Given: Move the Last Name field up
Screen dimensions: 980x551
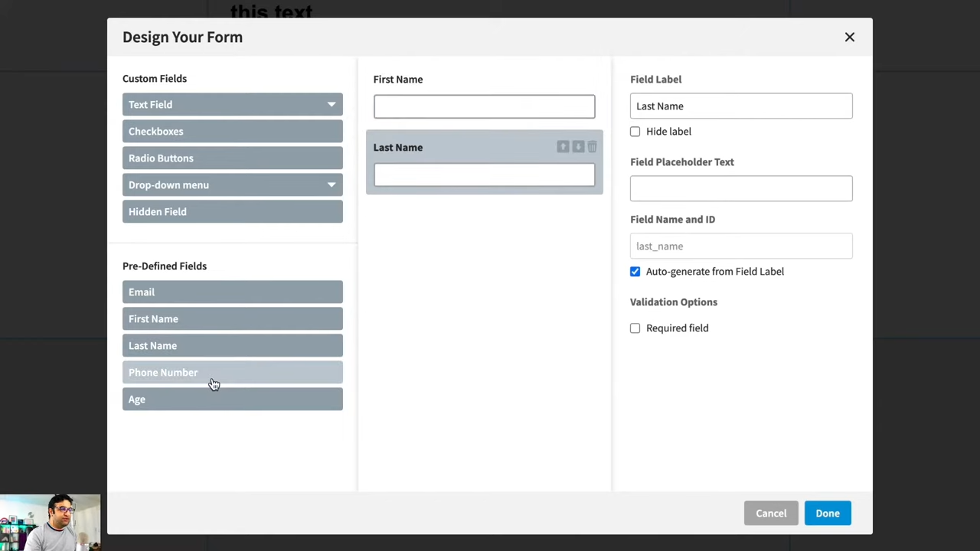Looking at the screenshot, I should (563, 147).
